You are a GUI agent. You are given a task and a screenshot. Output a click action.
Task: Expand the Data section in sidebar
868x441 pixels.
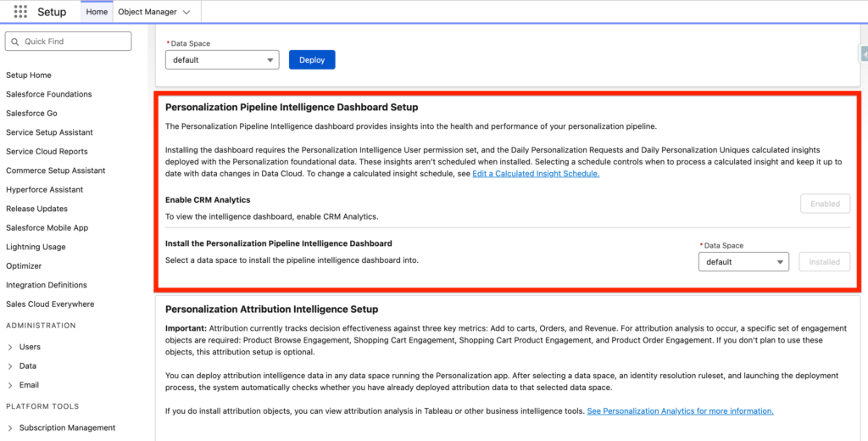click(9, 366)
